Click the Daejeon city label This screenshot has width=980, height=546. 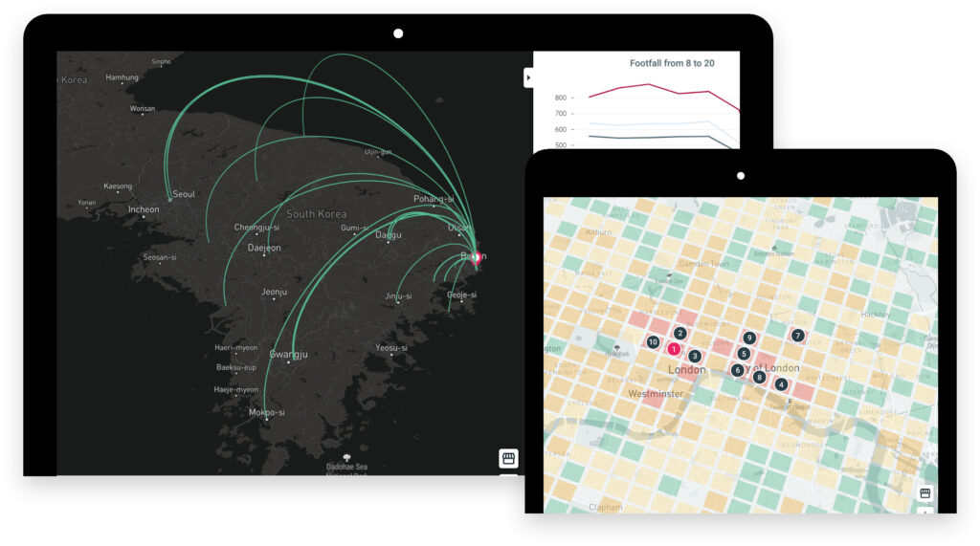264,248
